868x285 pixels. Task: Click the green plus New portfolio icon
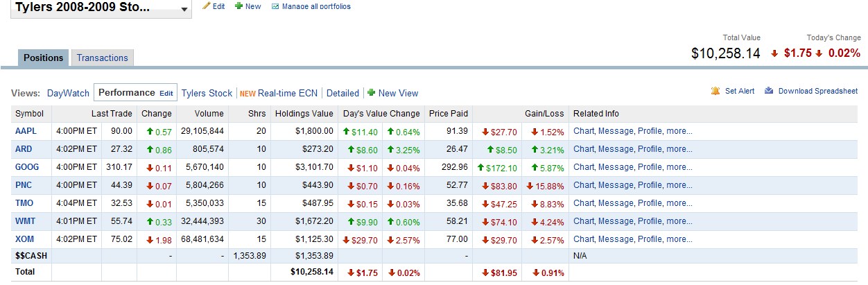238,6
